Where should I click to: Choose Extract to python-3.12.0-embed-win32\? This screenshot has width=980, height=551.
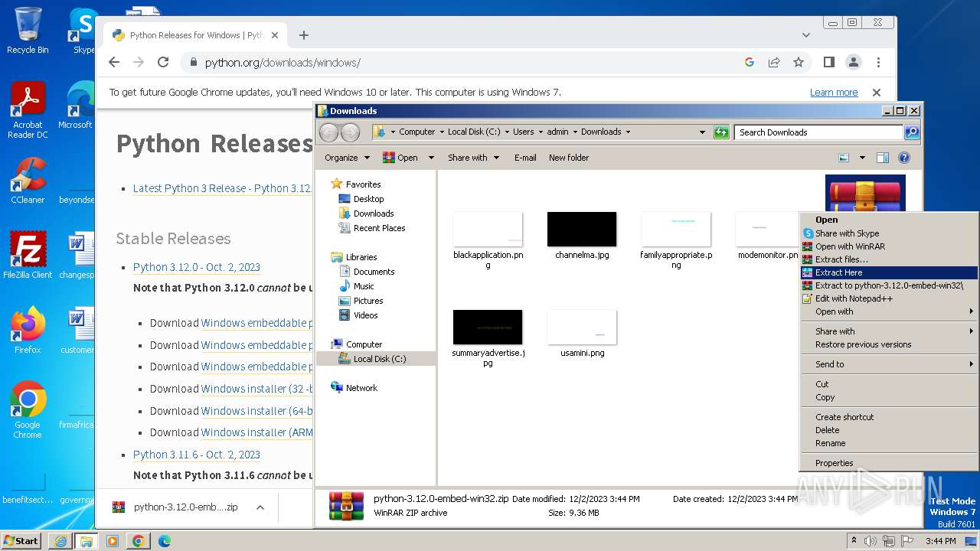pos(889,285)
